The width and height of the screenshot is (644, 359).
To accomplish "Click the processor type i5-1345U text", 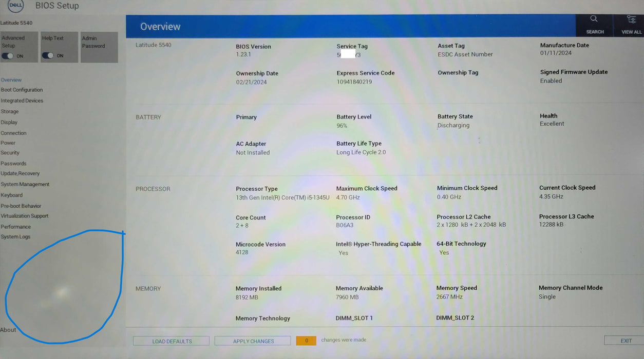I will (x=282, y=197).
